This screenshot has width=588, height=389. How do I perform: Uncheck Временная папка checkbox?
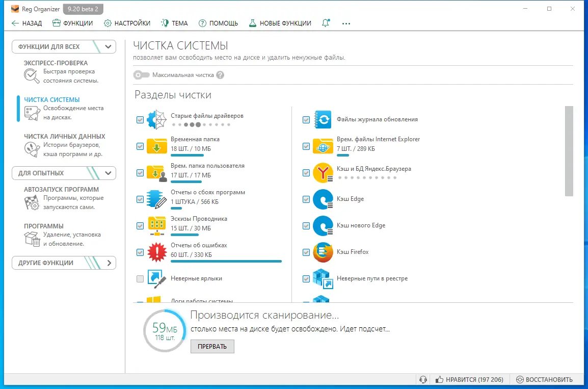pos(140,146)
